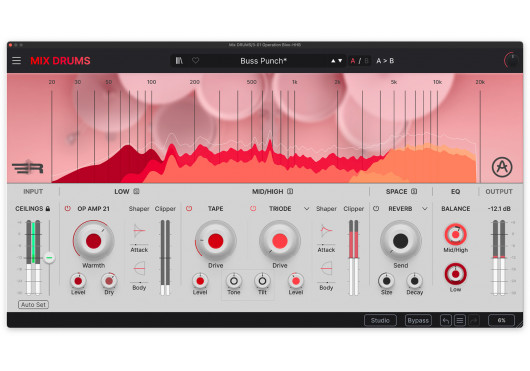Screen dimensions: 530x371
Task: Redo the change with forward arrow
Action: [x=474, y=320]
